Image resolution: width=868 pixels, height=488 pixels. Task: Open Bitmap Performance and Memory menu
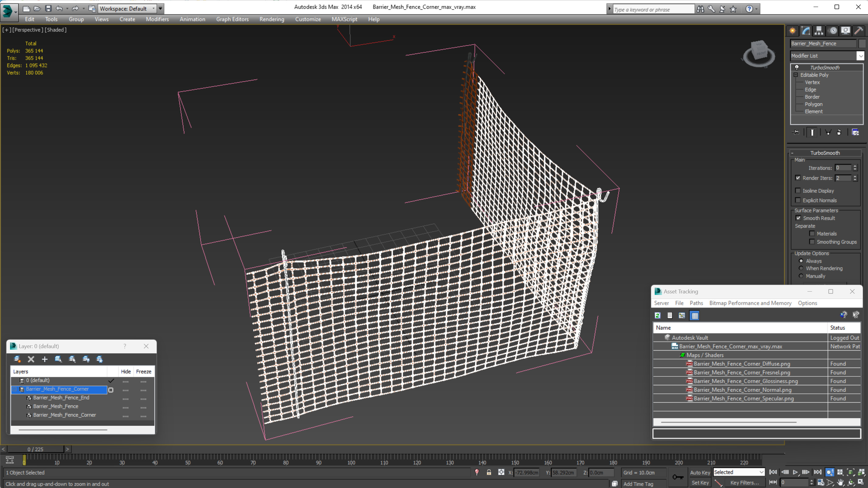[x=750, y=303]
